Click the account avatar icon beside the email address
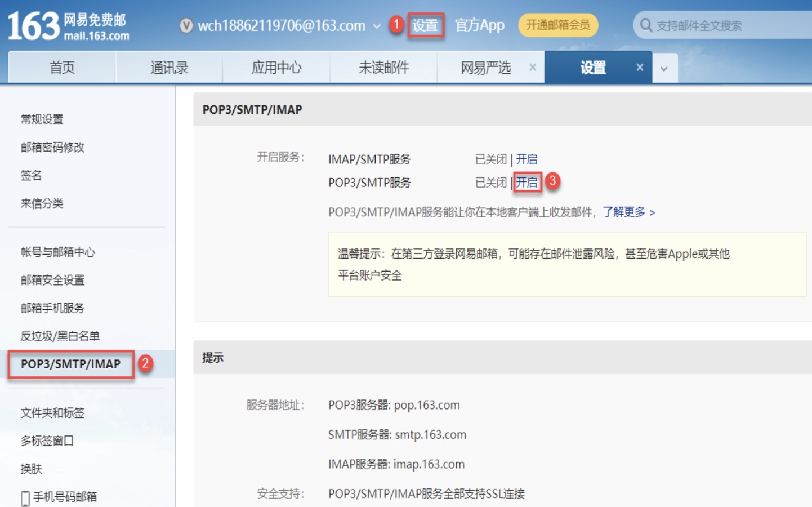 [186, 26]
